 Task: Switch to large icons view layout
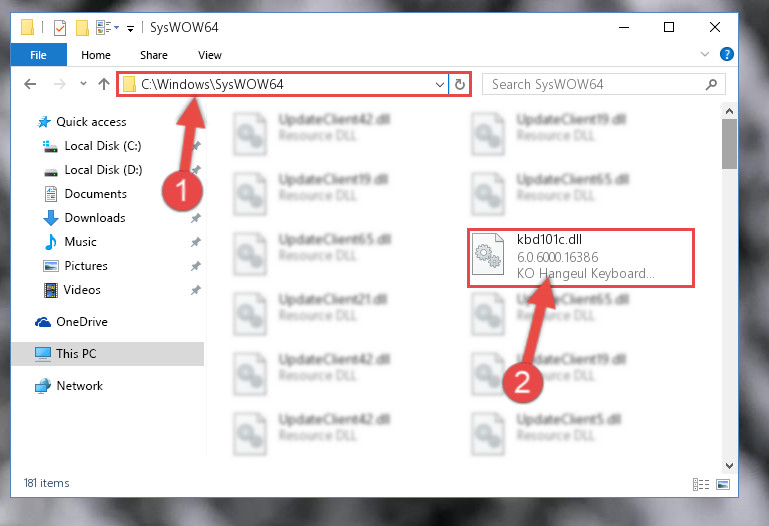(723, 484)
